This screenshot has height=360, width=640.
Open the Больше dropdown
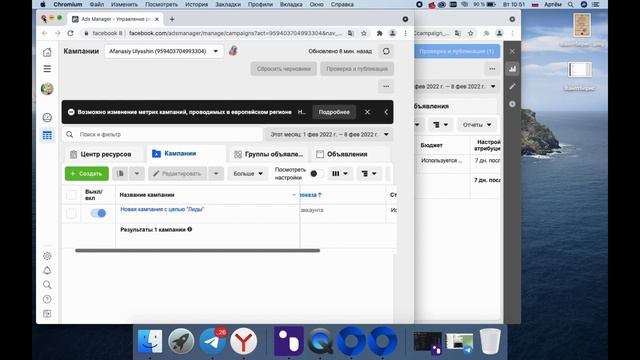point(248,173)
